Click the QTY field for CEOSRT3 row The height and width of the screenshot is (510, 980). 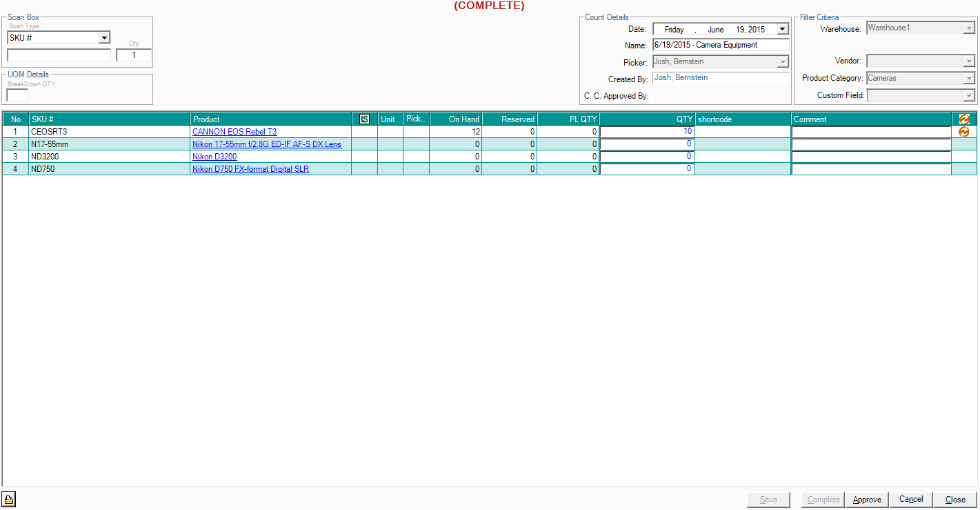coord(647,132)
